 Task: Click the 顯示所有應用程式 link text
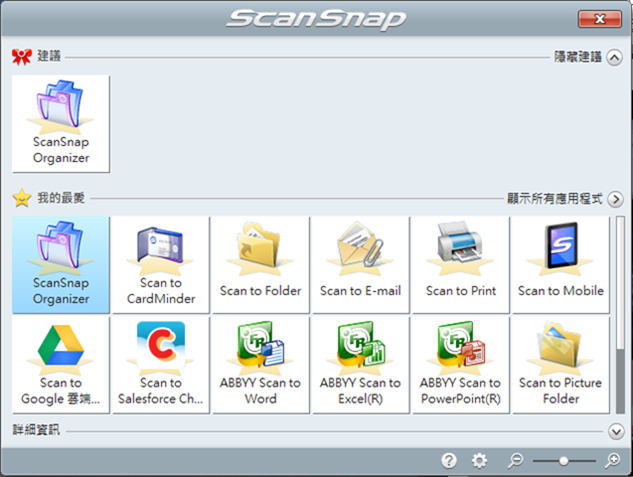pos(555,199)
